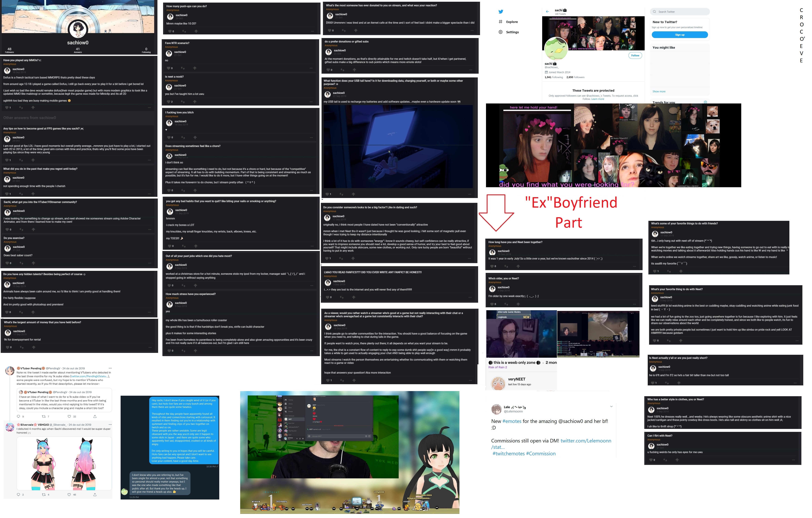812x518 pixels.
Task: Click share arrow on 'Can I flirt with Neet?' answer
Action: tap(677, 460)
